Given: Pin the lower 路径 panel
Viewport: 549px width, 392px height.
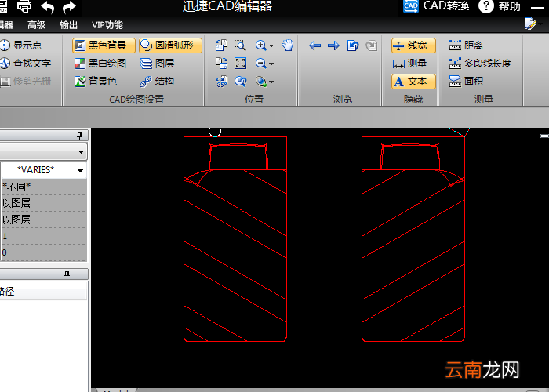Looking at the screenshot, I should (x=67, y=274).
